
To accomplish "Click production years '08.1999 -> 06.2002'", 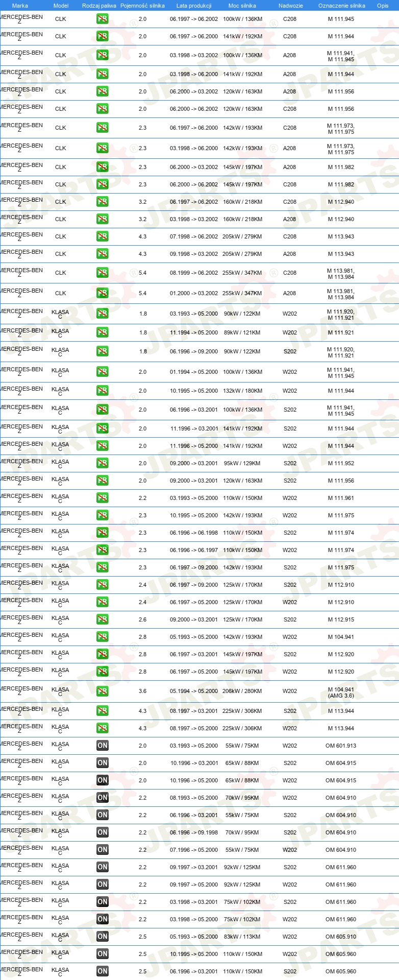I will pos(194,273).
